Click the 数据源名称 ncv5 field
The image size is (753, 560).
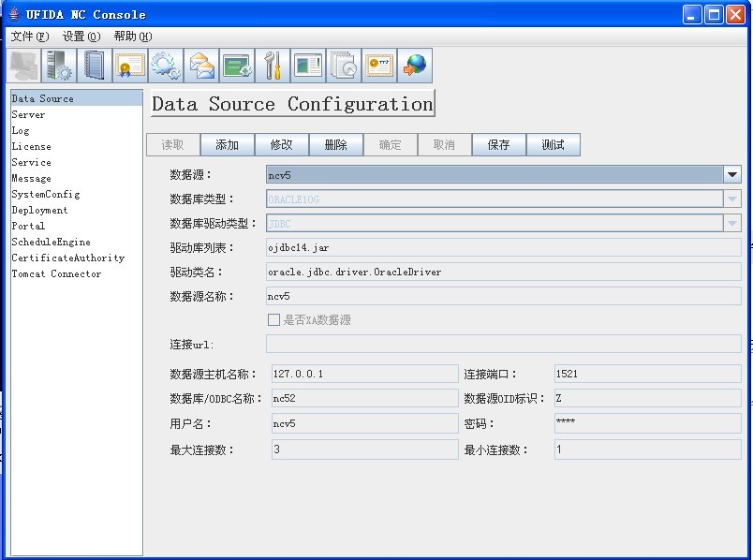(503, 296)
